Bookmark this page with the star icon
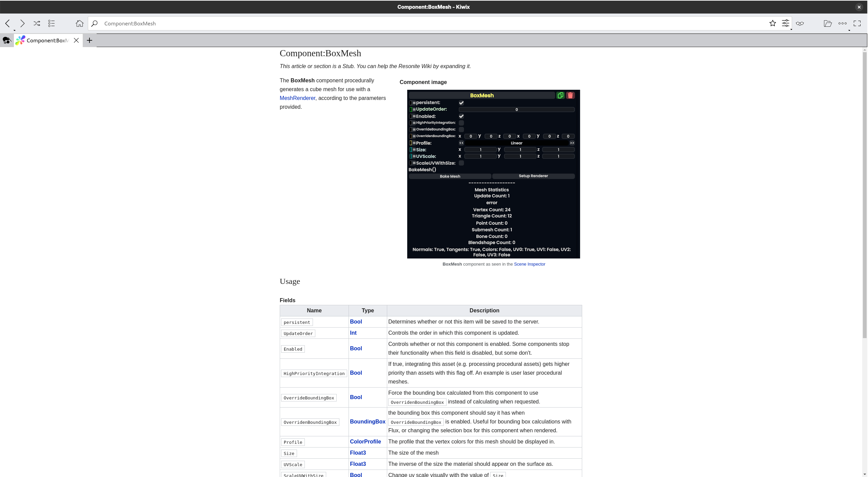Image resolution: width=868 pixels, height=477 pixels. pos(772,23)
